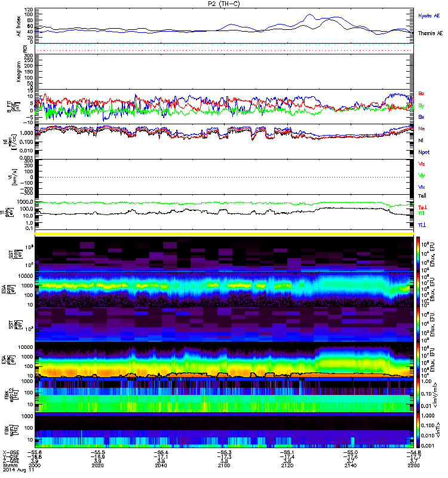Pick the red 'Ne' density legend label

coord(422,128)
